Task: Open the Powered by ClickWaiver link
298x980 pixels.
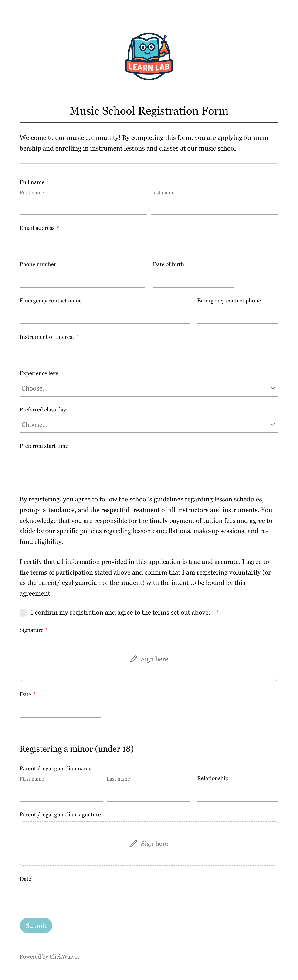Action: [50, 956]
